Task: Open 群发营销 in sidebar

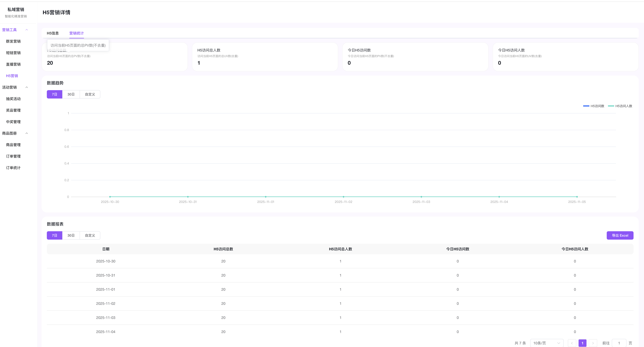Action: click(x=13, y=41)
